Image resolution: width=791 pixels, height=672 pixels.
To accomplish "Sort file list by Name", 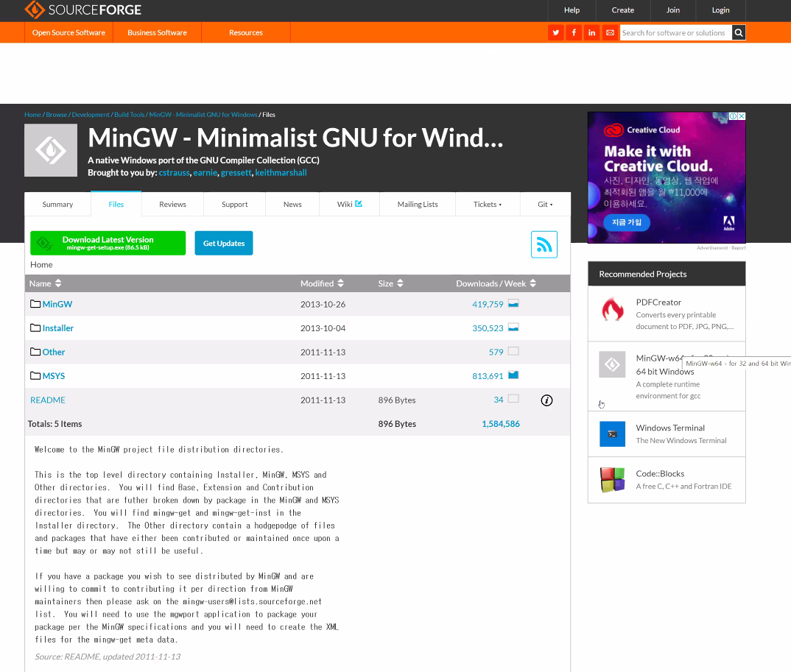I will 46,284.
